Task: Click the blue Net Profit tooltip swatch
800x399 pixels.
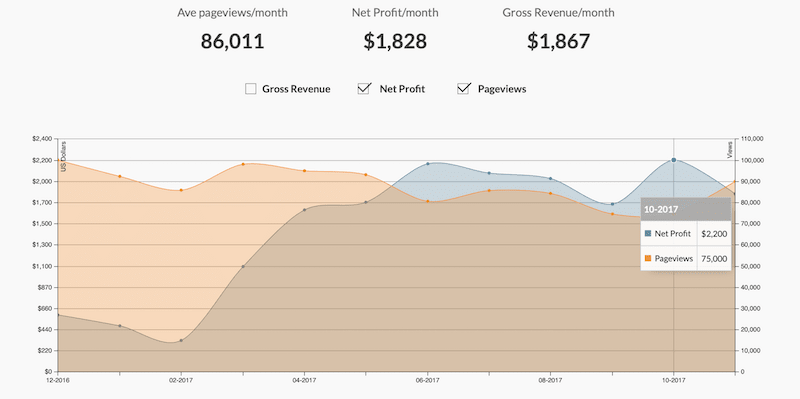Action: coord(648,233)
